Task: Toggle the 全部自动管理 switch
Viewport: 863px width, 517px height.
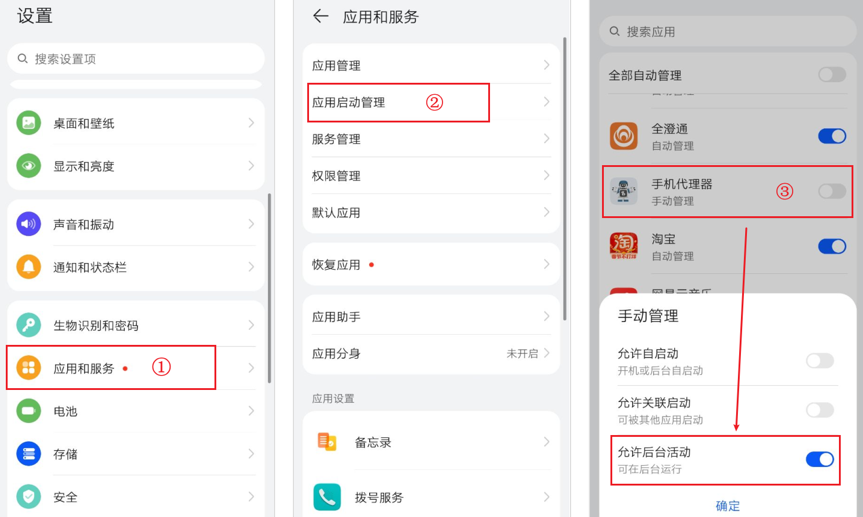Action: pyautogui.click(x=831, y=75)
